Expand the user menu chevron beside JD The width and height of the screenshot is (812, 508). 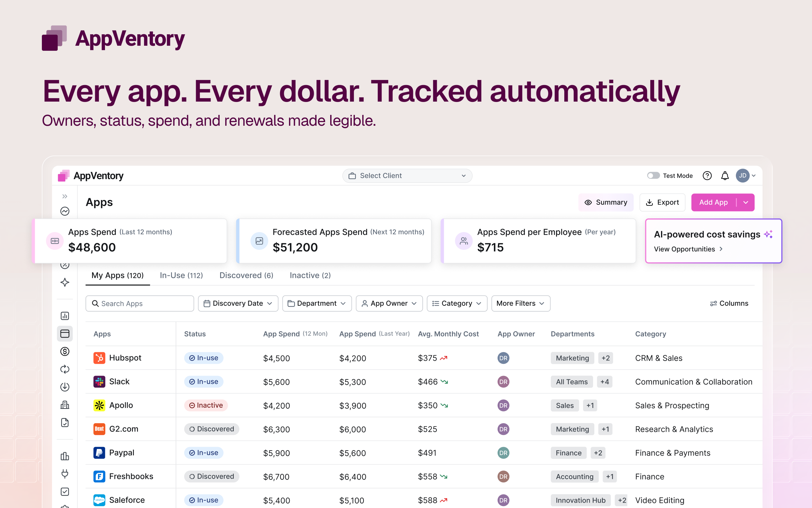(x=754, y=176)
